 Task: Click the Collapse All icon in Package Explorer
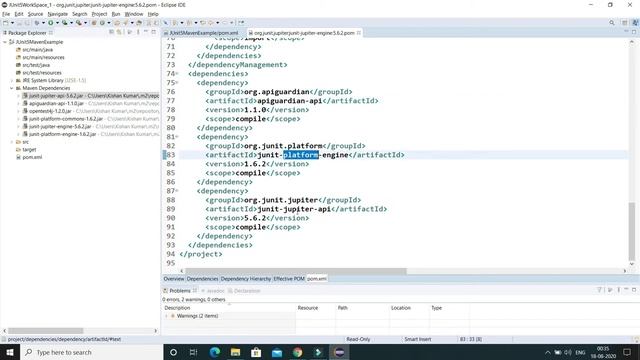pyautogui.click(x=111, y=32)
